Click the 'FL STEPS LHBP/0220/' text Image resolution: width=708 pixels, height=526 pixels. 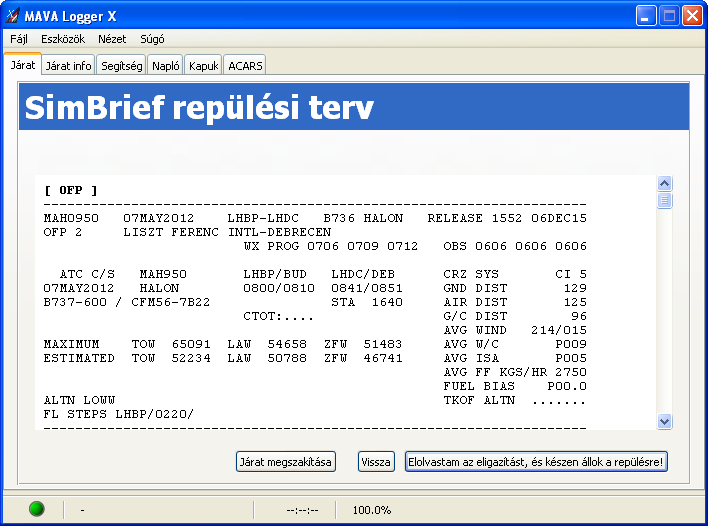pyautogui.click(x=118, y=414)
